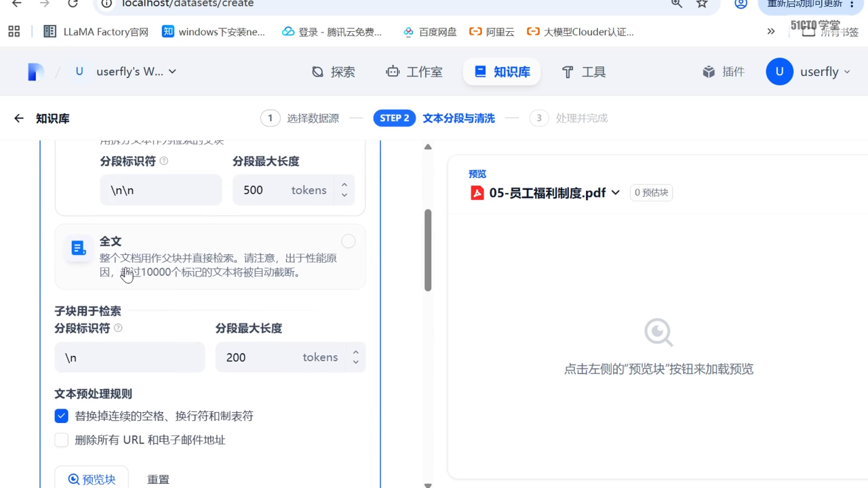Open windows下安装ne... bookmark

(214, 31)
